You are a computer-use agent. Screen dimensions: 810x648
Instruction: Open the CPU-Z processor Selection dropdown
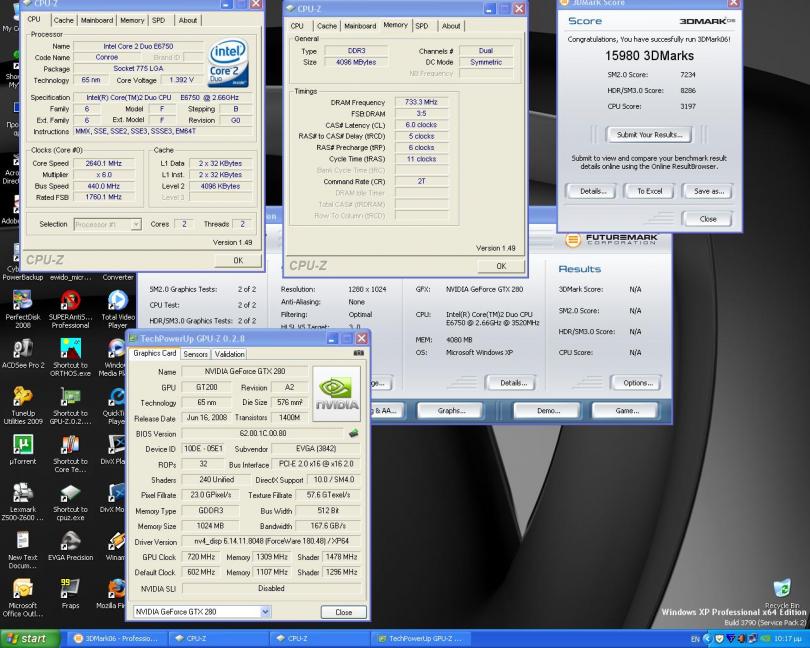(136, 224)
